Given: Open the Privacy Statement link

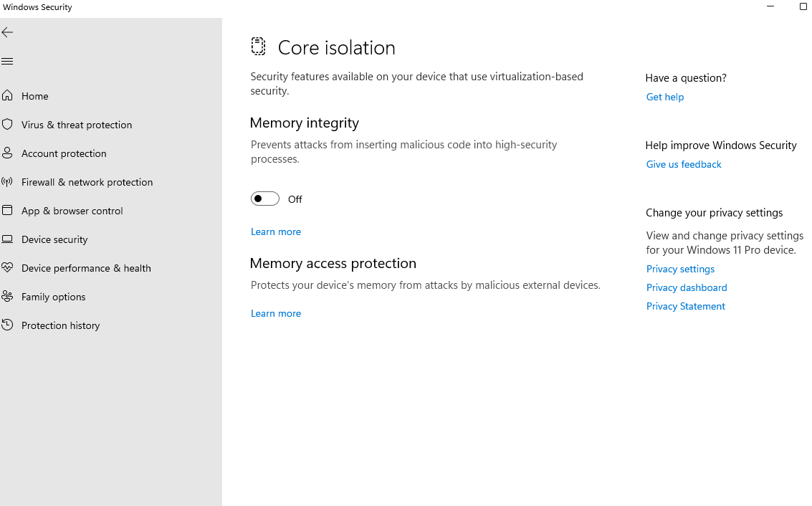Looking at the screenshot, I should pyautogui.click(x=685, y=306).
